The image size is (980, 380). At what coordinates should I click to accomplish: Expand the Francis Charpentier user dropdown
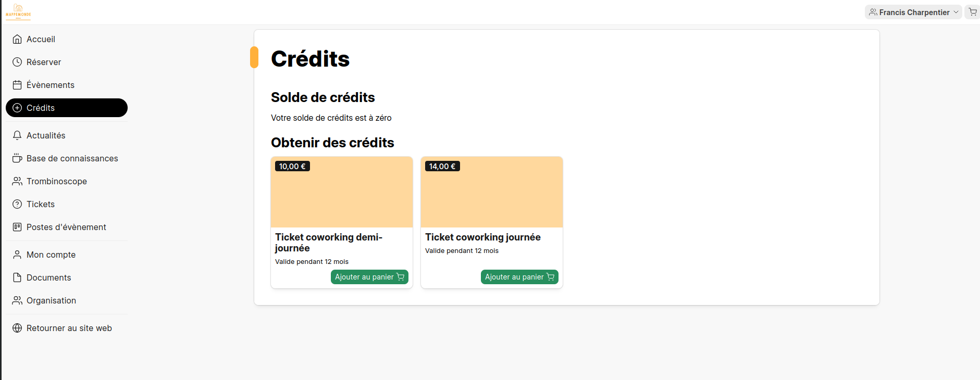[x=913, y=12]
